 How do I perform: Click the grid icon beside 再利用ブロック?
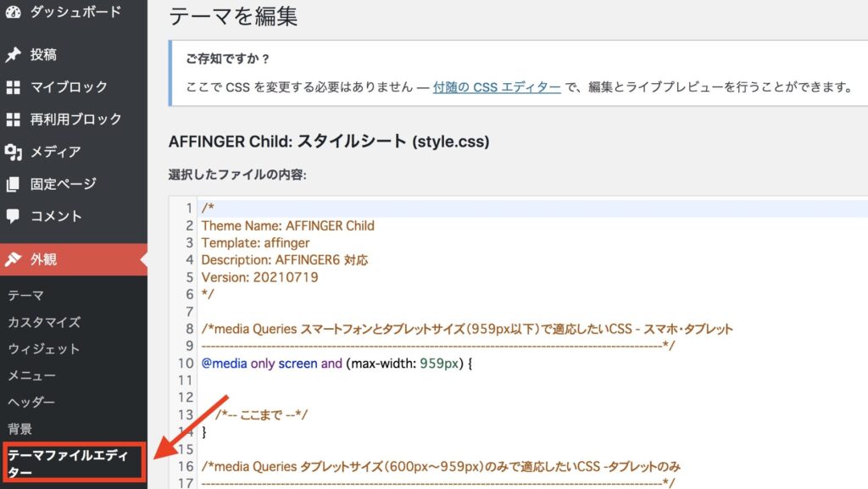click(x=14, y=119)
